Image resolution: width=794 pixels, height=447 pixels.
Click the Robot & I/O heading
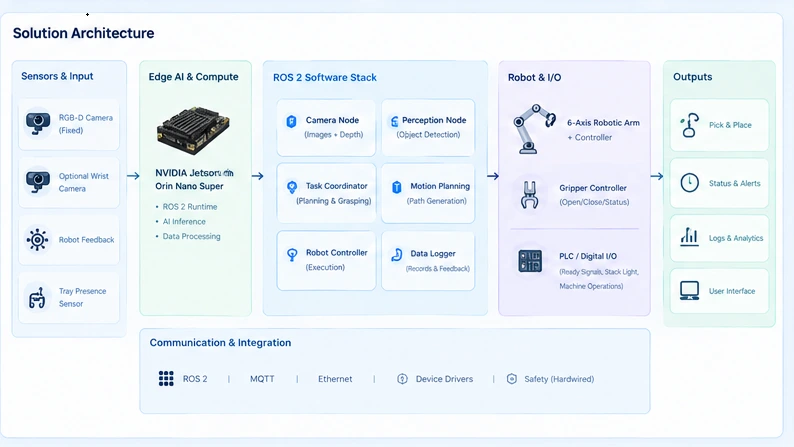coord(534,77)
